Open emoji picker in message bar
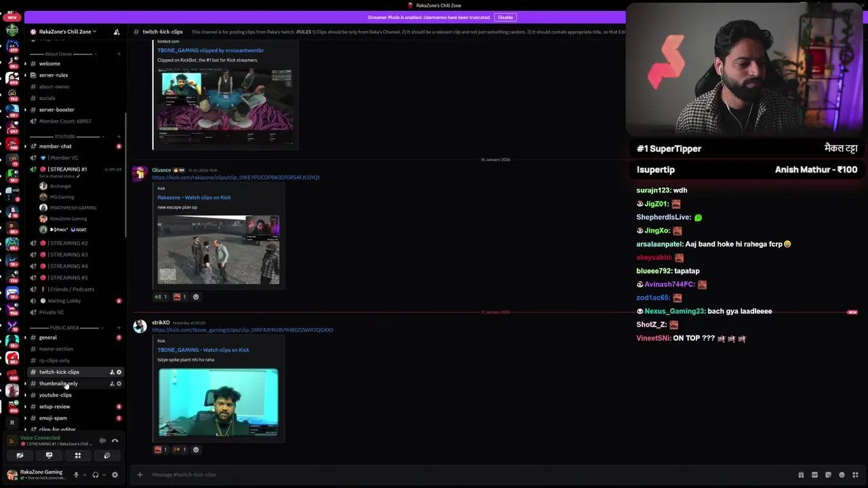 point(842,474)
